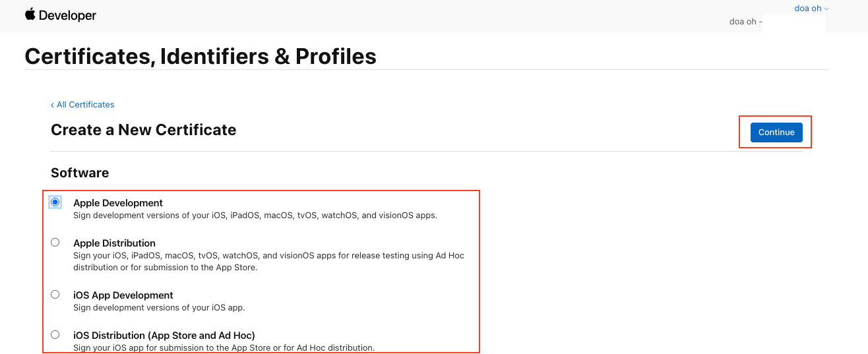This screenshot has width=868, height=354.
Task: Click the iOS App Development label
Action: click(123, 295)
